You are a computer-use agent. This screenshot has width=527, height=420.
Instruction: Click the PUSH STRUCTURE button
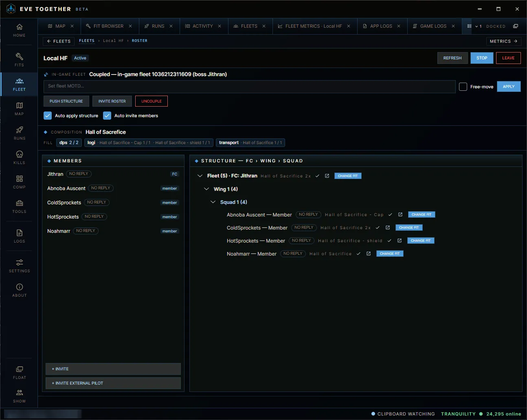tap(66, 101)
